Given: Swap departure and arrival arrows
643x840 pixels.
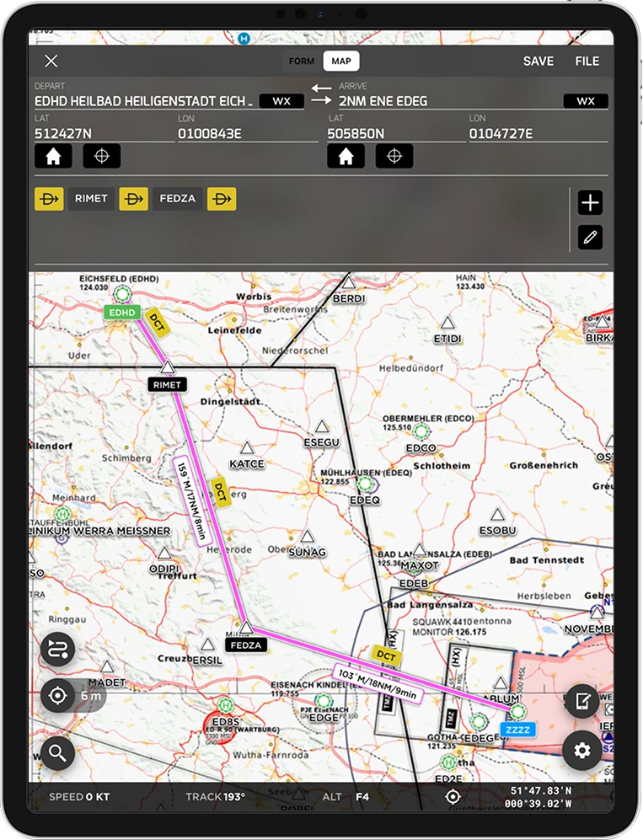Looking at the screenshot, I should pyautogui.click(x=322, y=94).
